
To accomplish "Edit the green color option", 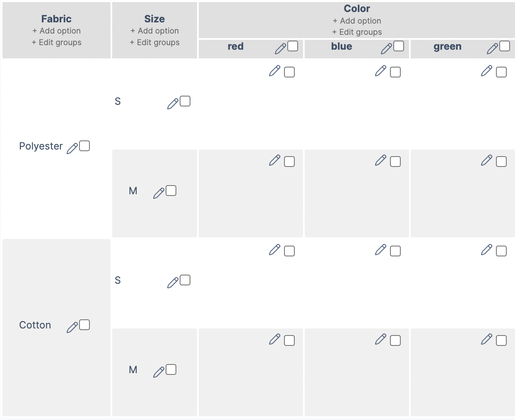I will tap(492, 47).
